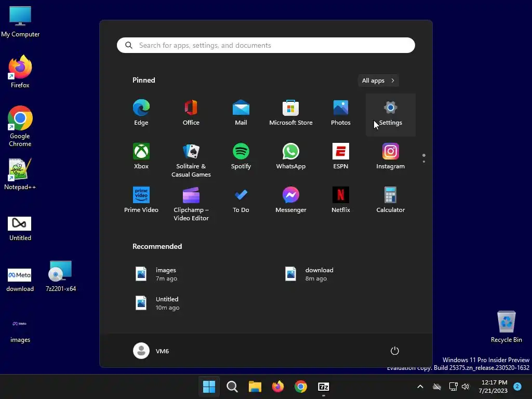
Task: Open the OneDrive tray icon
Action: (437, 387)
